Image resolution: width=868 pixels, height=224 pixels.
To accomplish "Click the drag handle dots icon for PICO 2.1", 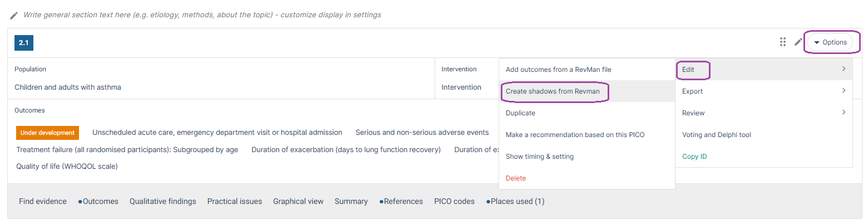I will click(x=783, y=42).
